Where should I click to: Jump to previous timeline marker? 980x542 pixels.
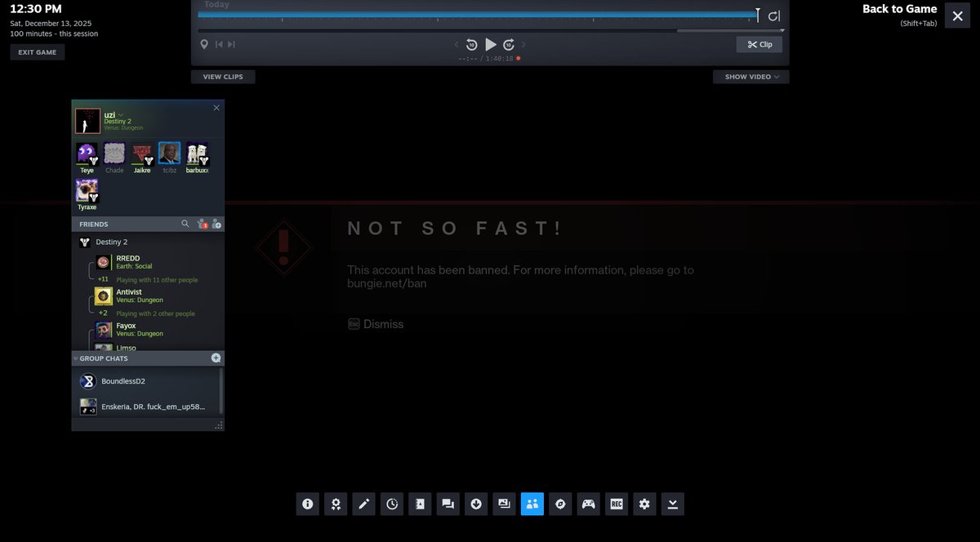(x=219, y=44)
